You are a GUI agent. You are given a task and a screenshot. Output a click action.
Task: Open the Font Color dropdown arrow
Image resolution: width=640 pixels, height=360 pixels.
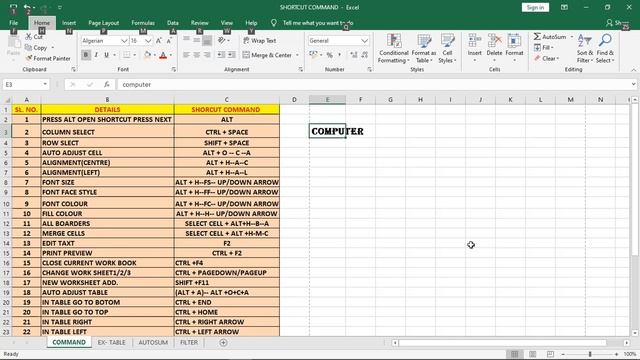(x=171, y=55)
